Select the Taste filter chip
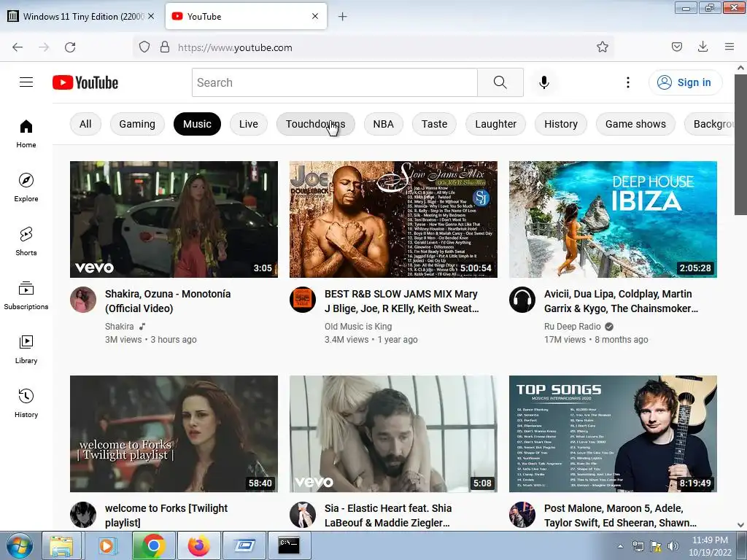747x560 pixels. [x=435, y=124]
